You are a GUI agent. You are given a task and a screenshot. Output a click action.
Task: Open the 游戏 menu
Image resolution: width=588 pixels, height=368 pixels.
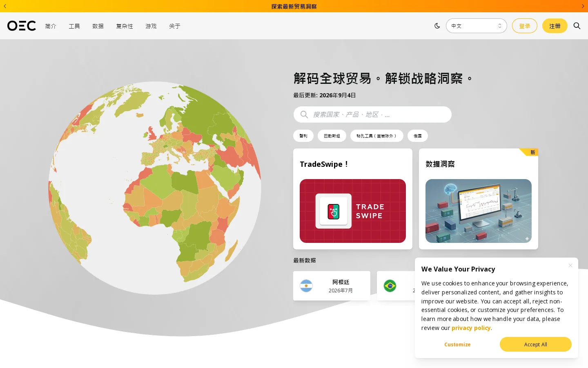[x=151, y=26]
